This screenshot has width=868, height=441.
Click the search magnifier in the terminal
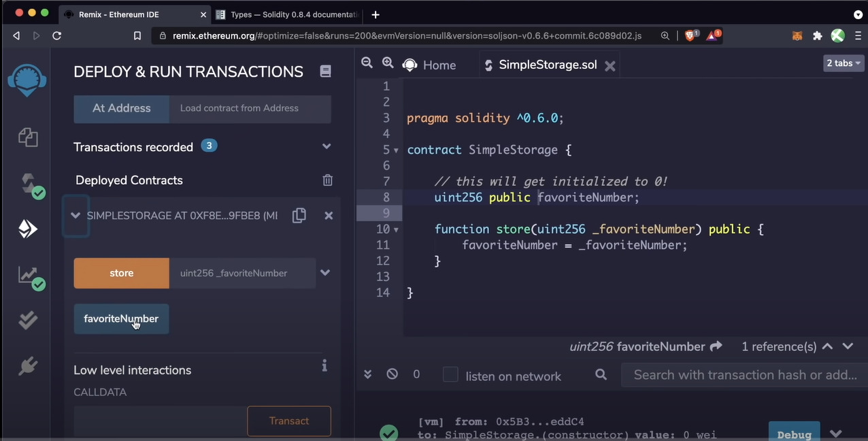pyautogui.click(x=600, y=375)
